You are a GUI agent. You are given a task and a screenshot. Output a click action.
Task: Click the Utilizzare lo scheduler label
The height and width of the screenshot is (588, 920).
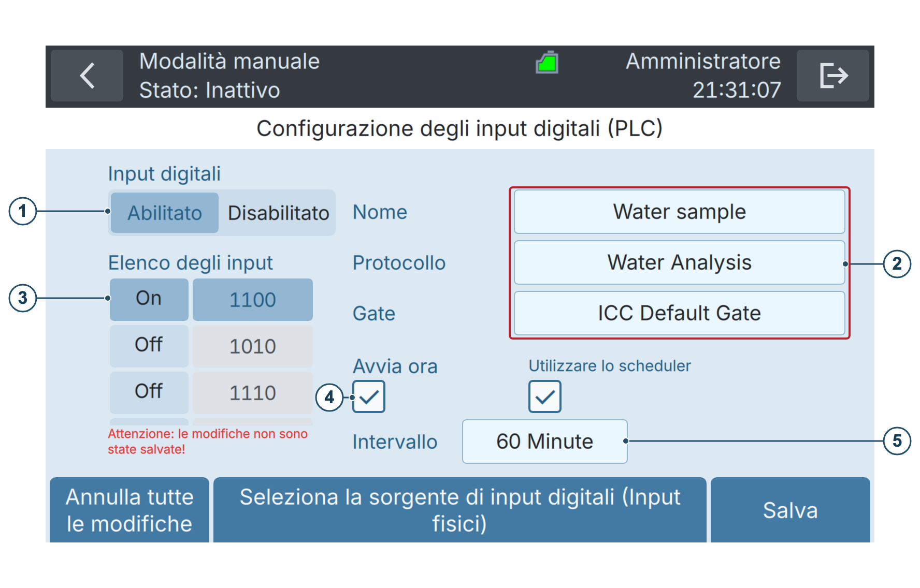click(610, 366)
